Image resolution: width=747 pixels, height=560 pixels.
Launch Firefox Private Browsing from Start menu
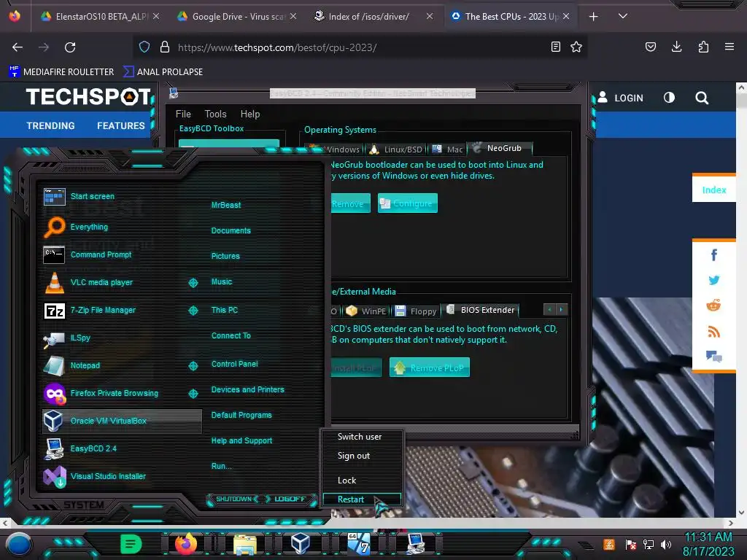click(x=115, y=393)
